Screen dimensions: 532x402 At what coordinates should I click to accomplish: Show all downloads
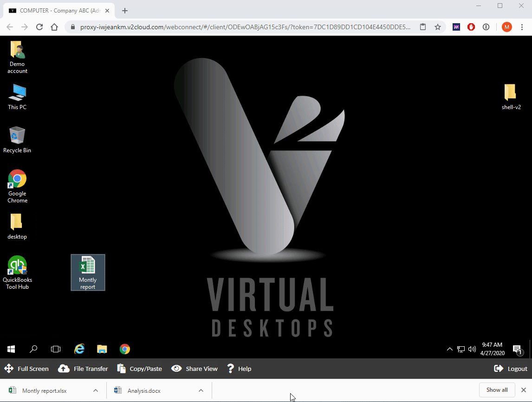pyautogui.click(x=497, y=390)
